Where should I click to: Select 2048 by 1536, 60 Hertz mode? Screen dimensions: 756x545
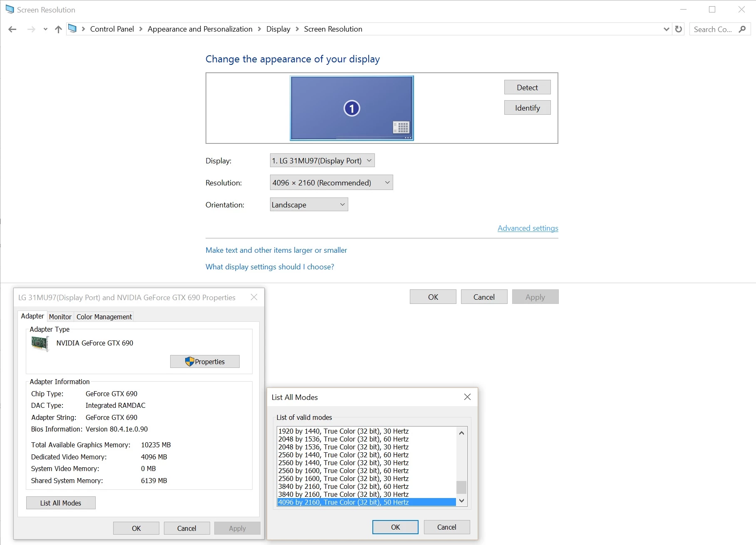[x=367, y=439]
